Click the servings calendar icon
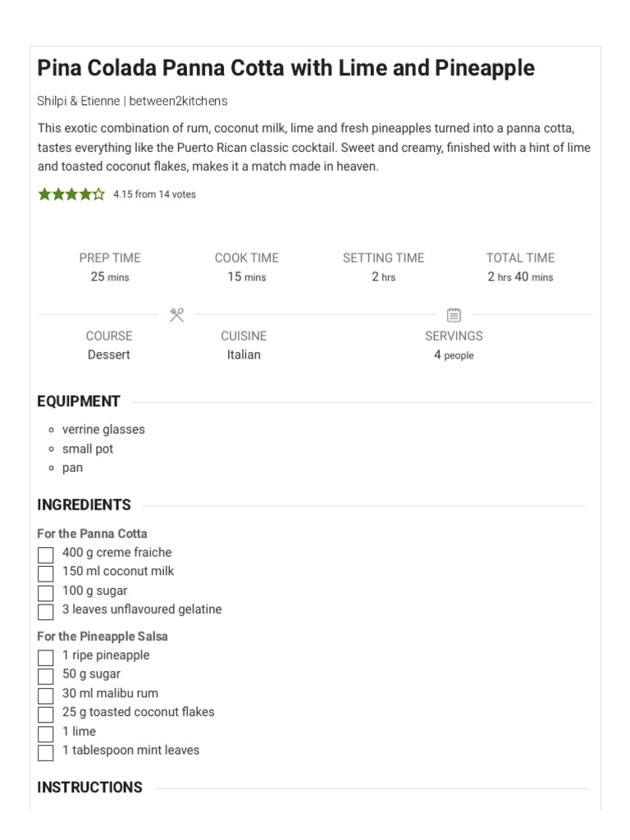The width and height of the screenshot is (630, 840). pos(454,315)
